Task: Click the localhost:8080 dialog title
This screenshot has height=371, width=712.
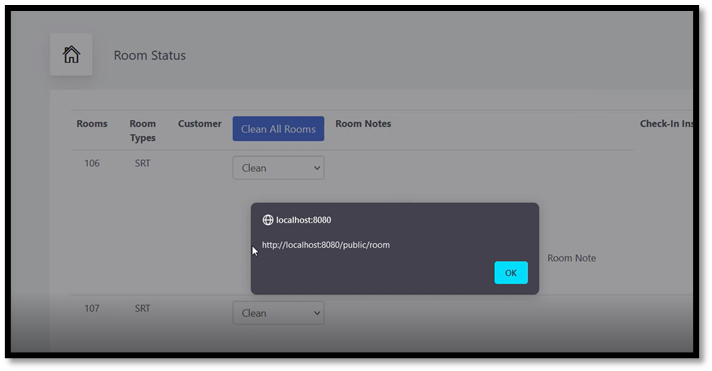Action: 304,220
